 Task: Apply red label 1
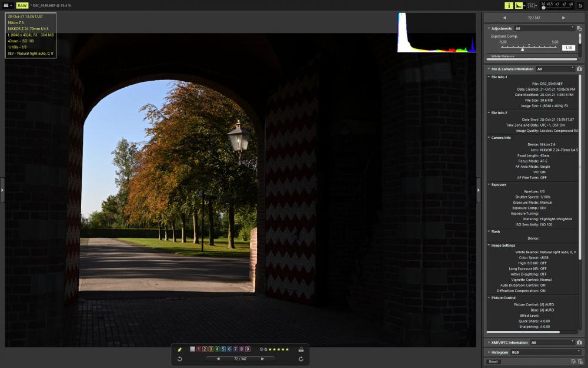(x=199, y=349)
